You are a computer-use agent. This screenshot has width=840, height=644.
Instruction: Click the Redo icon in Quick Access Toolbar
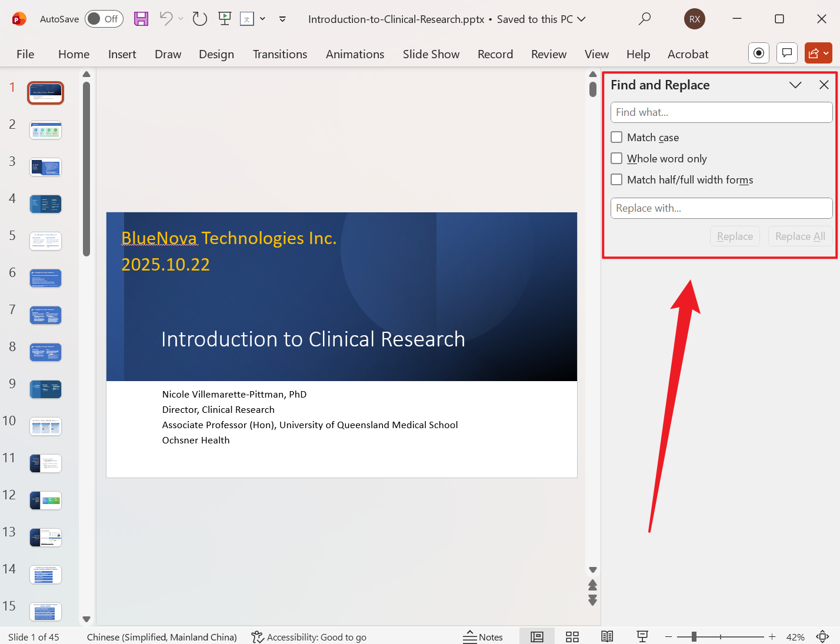coord(199,18)
